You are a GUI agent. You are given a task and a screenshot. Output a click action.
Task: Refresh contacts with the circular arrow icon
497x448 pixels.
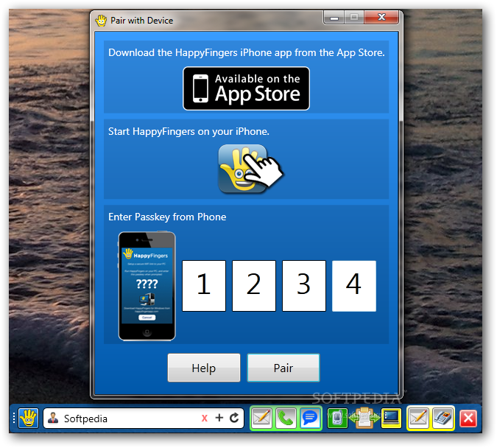tap(234, 418)
